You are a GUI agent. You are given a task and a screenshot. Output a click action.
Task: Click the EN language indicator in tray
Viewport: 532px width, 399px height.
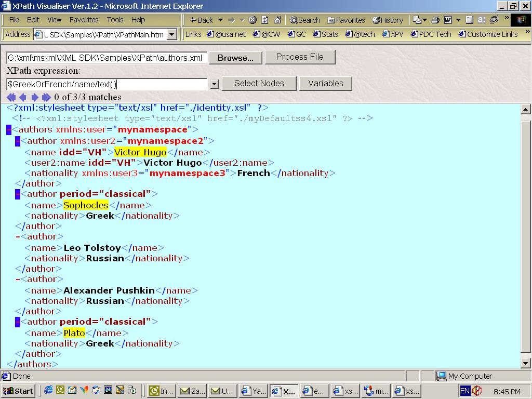[465, 391]
